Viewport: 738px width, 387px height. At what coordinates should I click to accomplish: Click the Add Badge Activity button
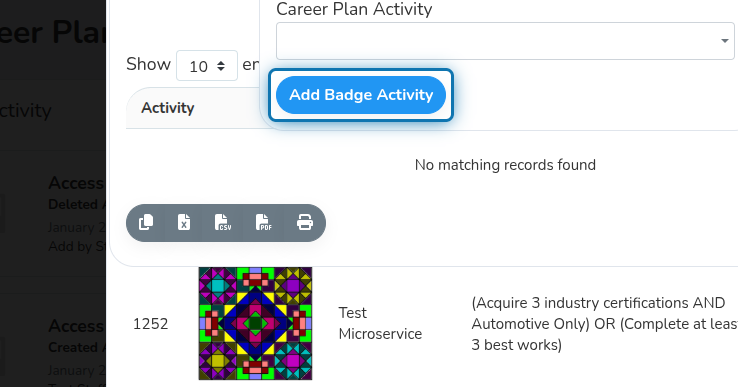(361, 95)
